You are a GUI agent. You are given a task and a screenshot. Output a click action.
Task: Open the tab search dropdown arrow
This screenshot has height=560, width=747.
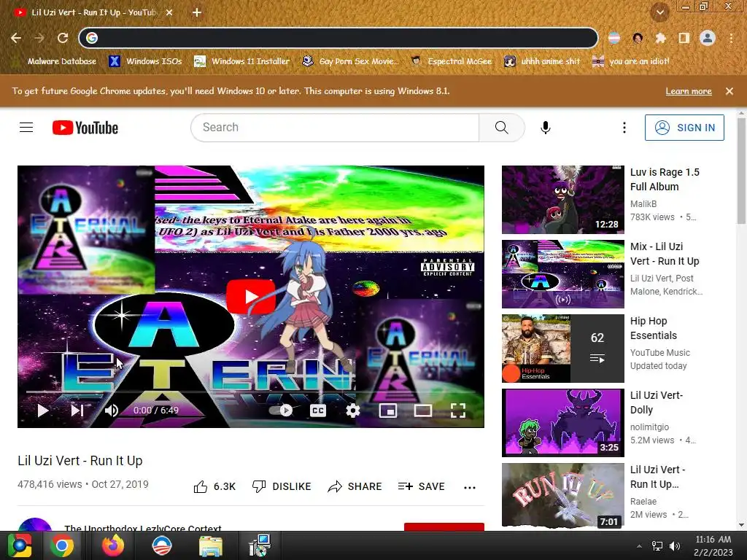659,12
